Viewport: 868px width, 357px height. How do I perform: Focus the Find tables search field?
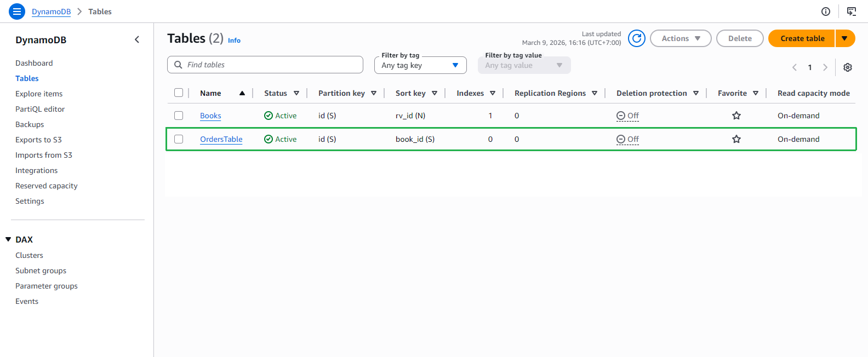(x=265, y=65)
